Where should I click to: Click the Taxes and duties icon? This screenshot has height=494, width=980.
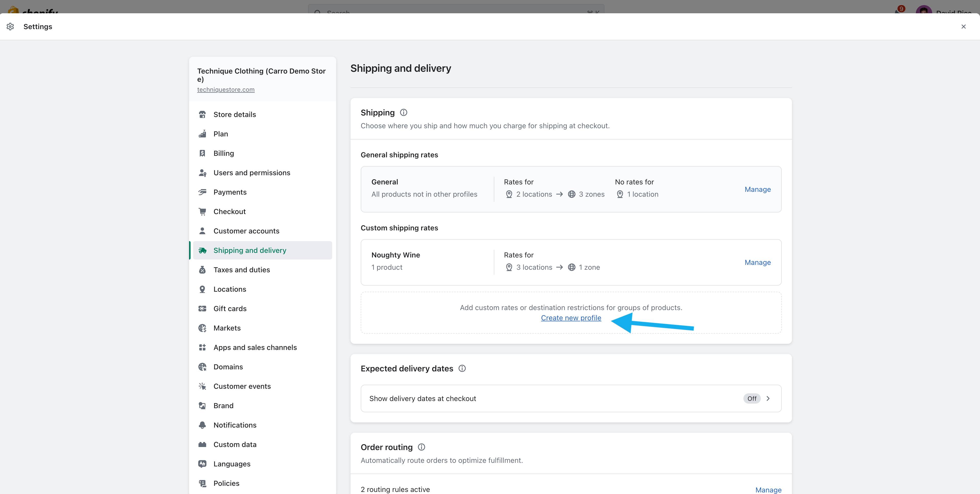click(202, 270)
